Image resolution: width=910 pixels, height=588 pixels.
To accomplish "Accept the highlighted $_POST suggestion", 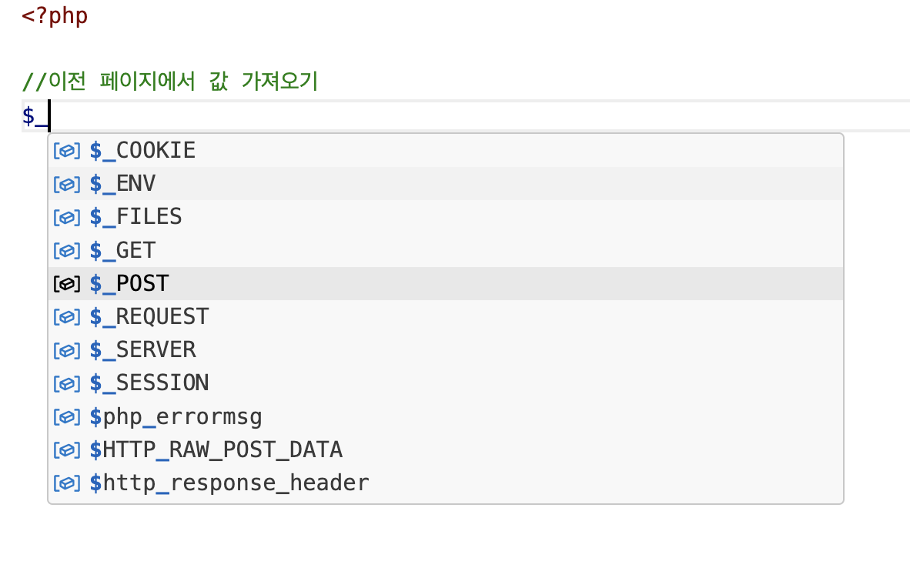I will click(129, 284).
